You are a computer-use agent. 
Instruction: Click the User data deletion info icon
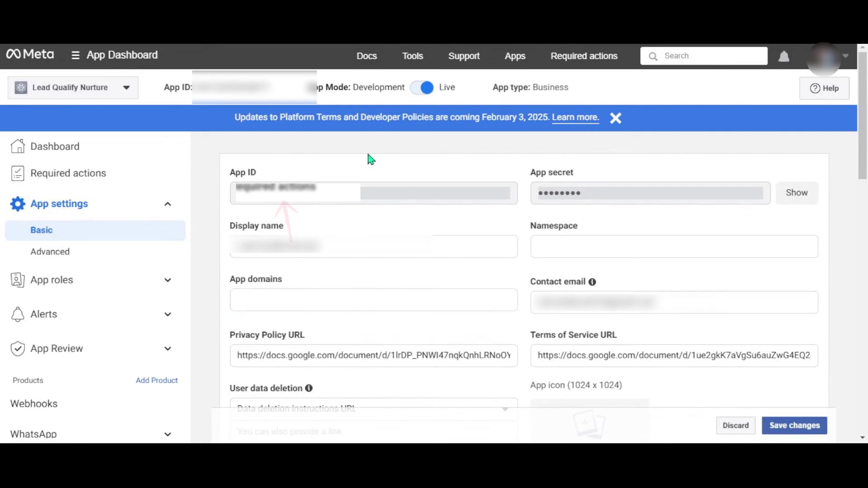coord(309,388)
